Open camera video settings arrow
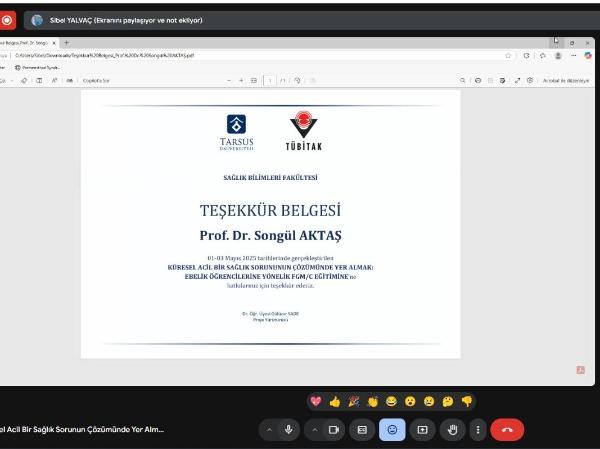This screenshot has width=600, height=449. click(315, 429)
